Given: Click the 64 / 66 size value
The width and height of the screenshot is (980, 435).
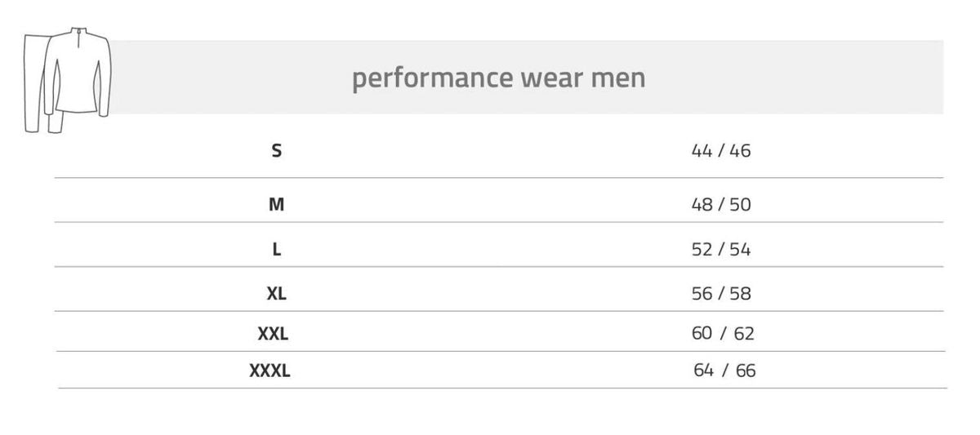Looking at the screenshot, I should point(724,371).
